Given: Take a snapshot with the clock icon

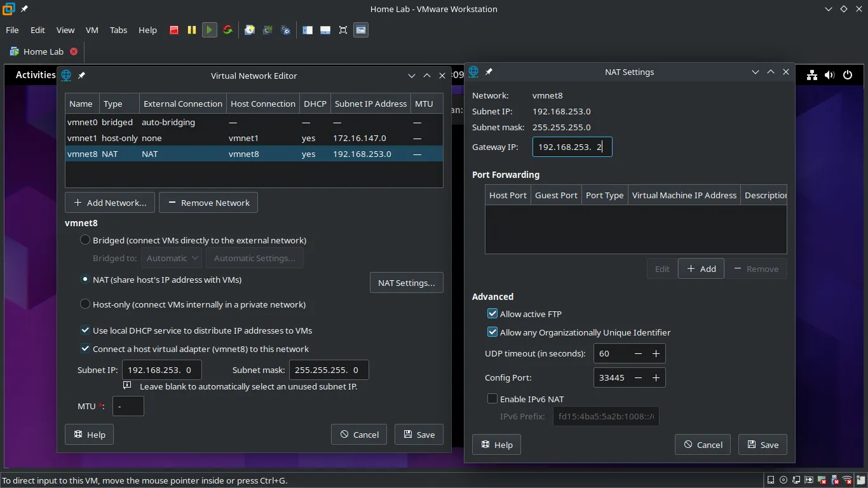Looking at the screenshot, I should pos(250,30).
